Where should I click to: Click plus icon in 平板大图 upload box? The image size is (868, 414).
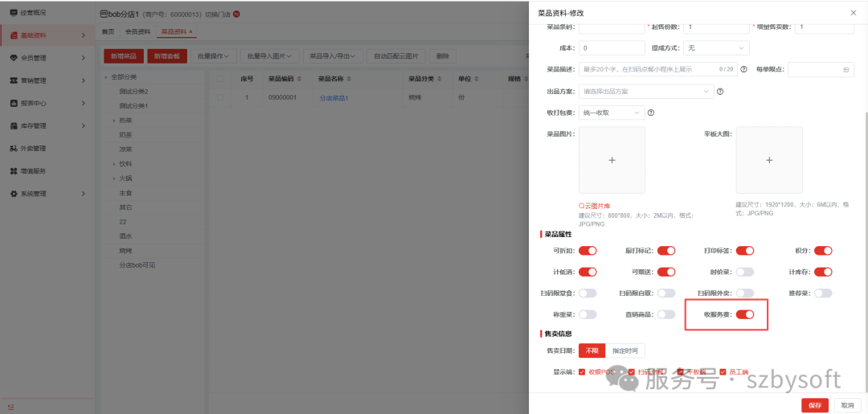[x=769, y=160]
